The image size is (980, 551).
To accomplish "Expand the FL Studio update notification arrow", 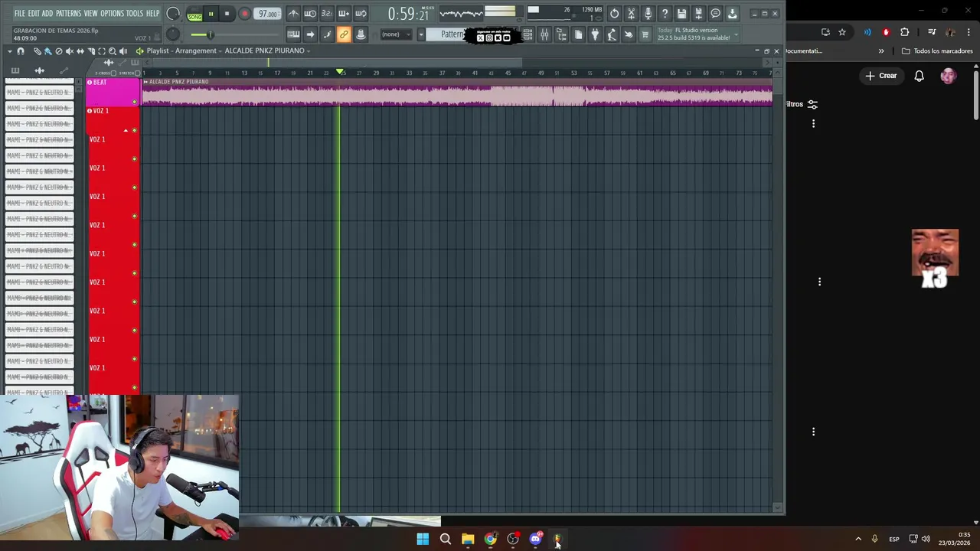I will click(x=736, y=34).
